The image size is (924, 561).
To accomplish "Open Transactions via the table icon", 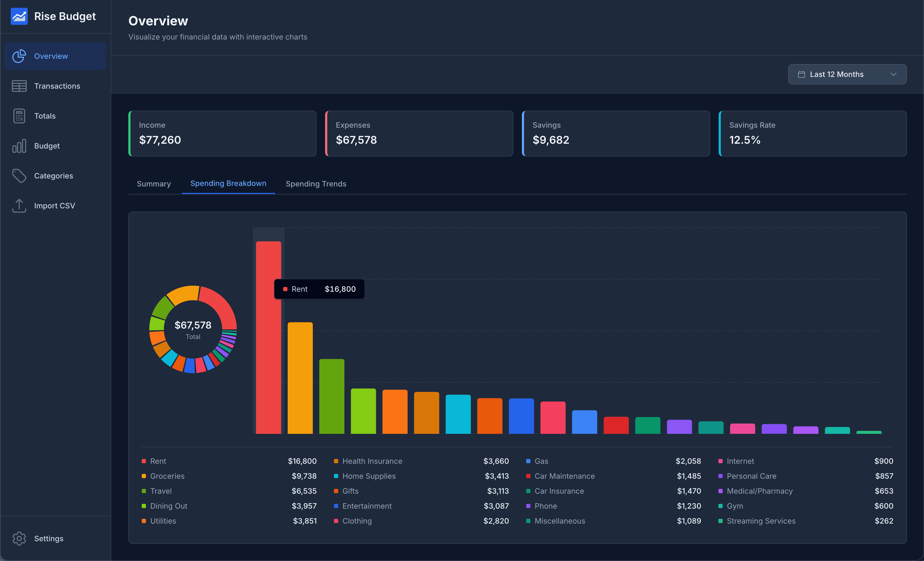I will 19,86.
